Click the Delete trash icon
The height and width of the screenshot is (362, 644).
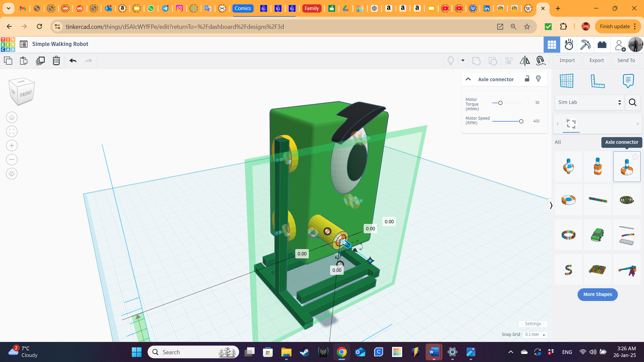56,60
